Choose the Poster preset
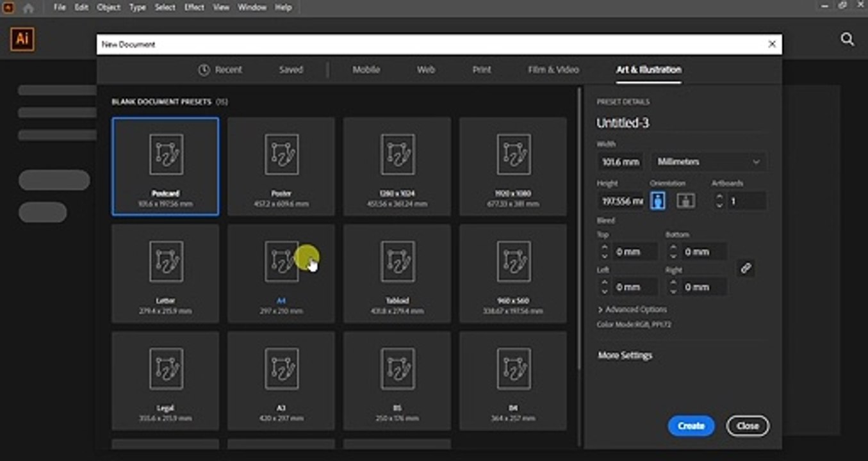Viewport: 868px width, 461px height. point(281,166)
